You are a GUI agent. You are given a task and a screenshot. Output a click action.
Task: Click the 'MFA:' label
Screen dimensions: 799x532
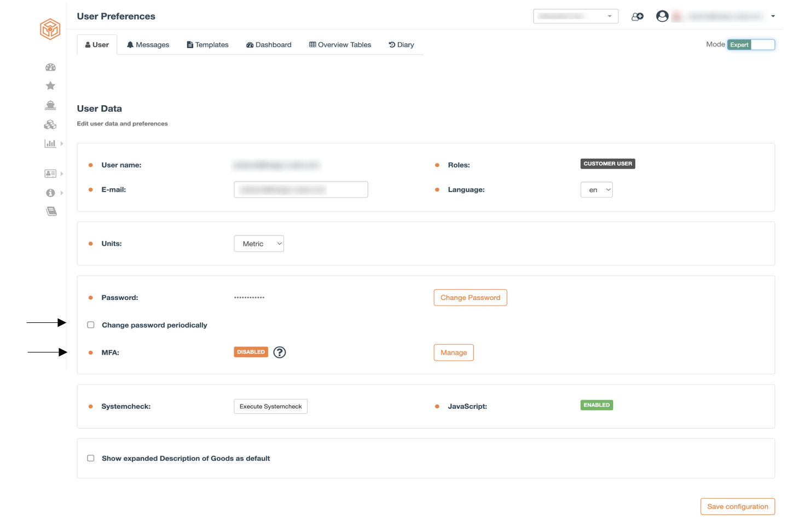click(110, 352)
